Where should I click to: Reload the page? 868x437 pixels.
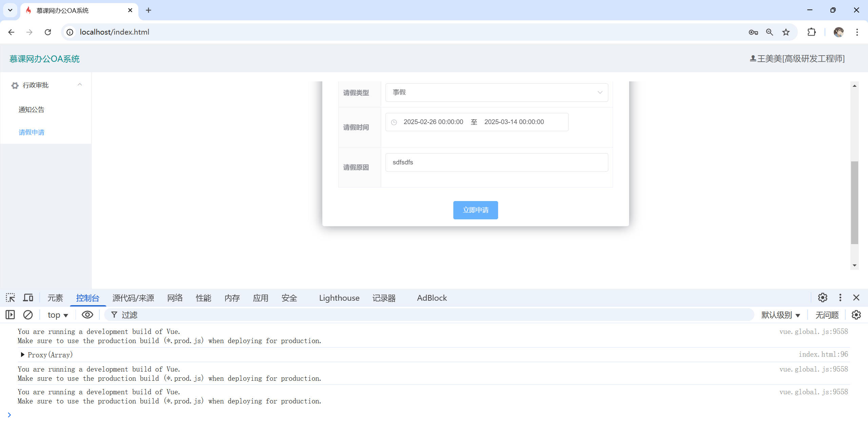click(x=48, y=32)
